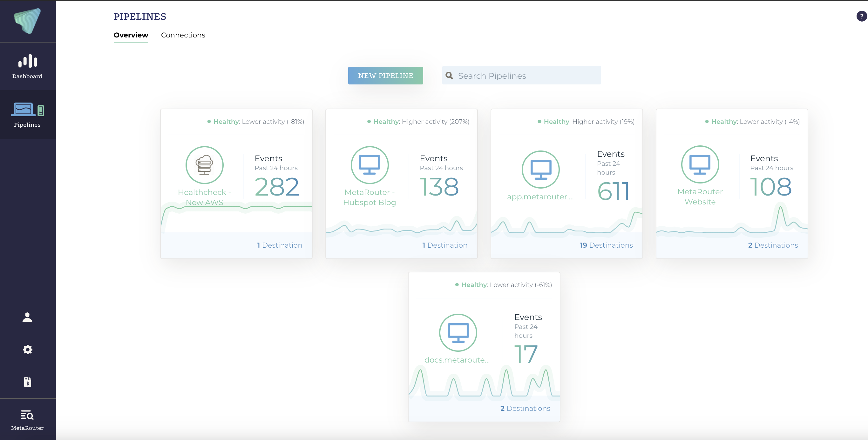Screen dimensions: 868x440
Task: Click the PIPELINES page heading
Action: pos(140,17)
